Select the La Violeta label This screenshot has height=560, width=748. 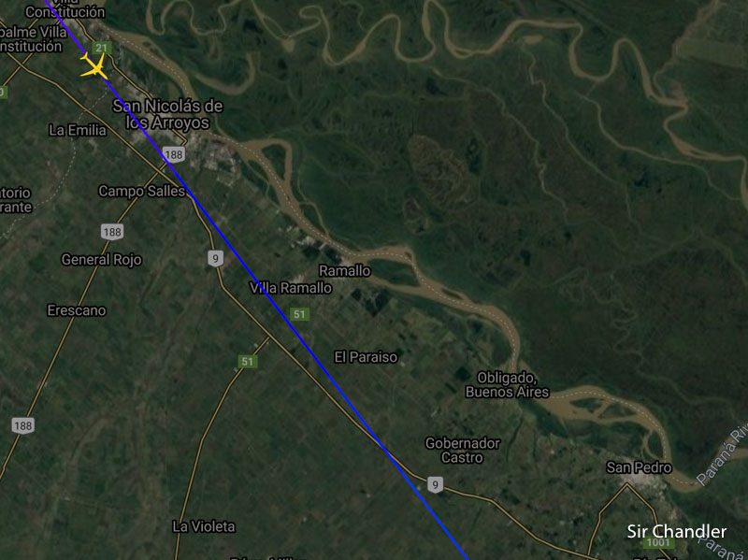click(204, 526)
